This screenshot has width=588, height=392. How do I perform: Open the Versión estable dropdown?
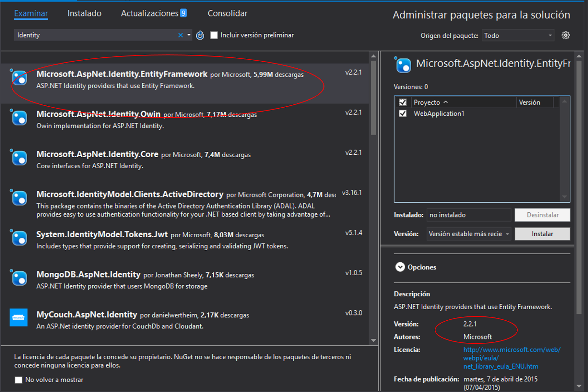[x=508, y=234]
